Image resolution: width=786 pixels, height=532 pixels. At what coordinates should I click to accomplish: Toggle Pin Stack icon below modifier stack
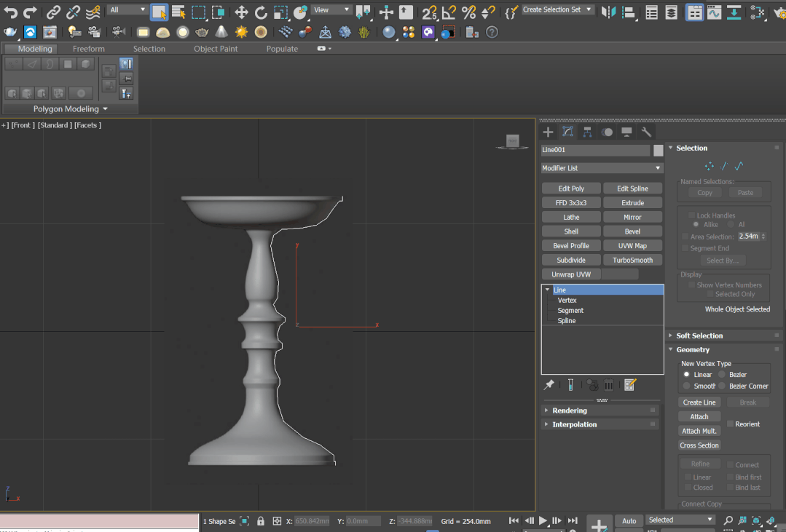[549, 385]
